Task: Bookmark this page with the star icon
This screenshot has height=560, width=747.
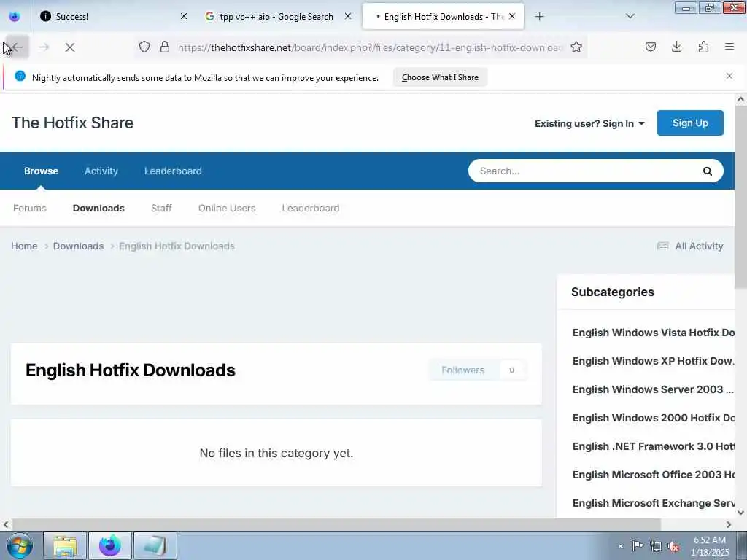Action: 576,47
